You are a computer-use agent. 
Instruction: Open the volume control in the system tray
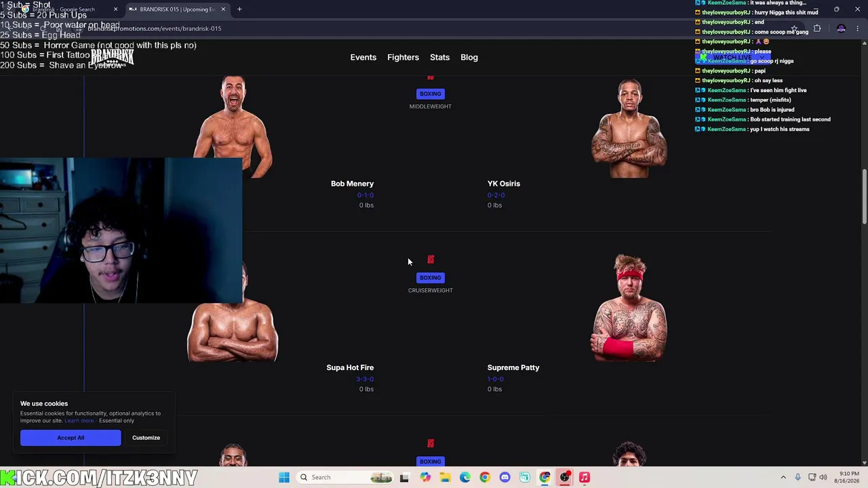click(x=823, y=477)
